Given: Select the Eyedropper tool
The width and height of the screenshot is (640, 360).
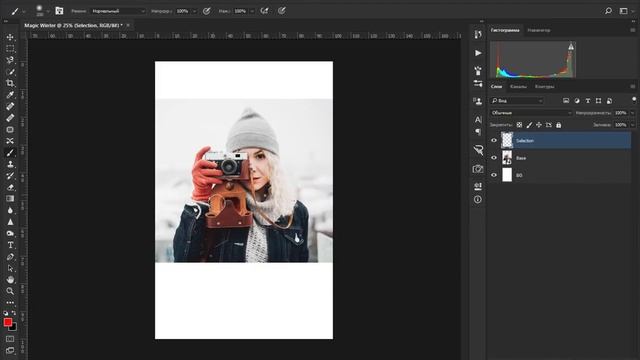Looking at the screenshot, I should (10, 95).
